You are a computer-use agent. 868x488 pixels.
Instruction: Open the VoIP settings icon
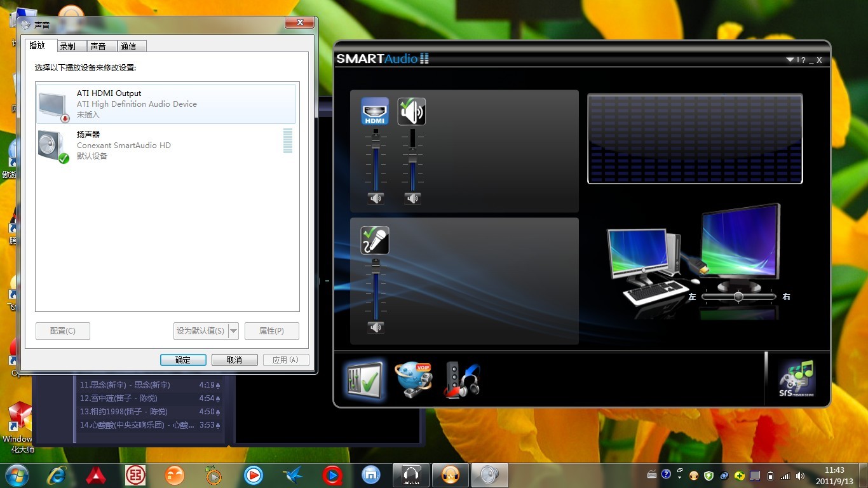coord(413,380)
